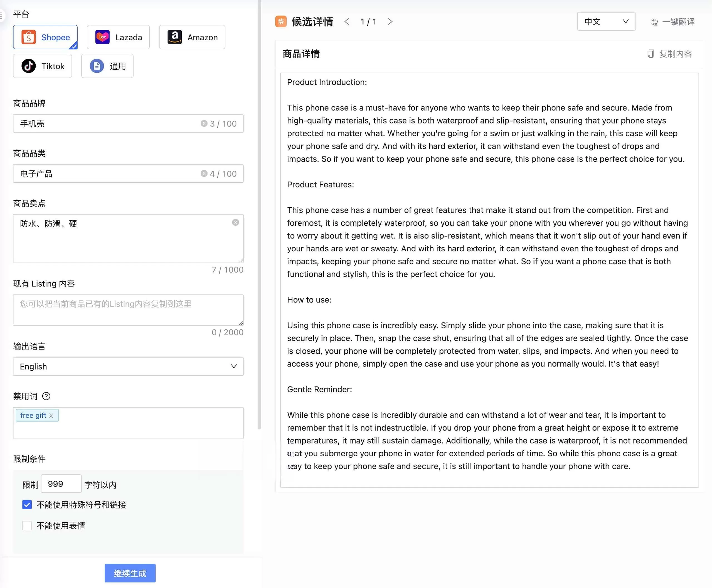The height and width of the screenshot is (588, 712).
Task: Click the Lazada logo icon
Action: [102, 37]
